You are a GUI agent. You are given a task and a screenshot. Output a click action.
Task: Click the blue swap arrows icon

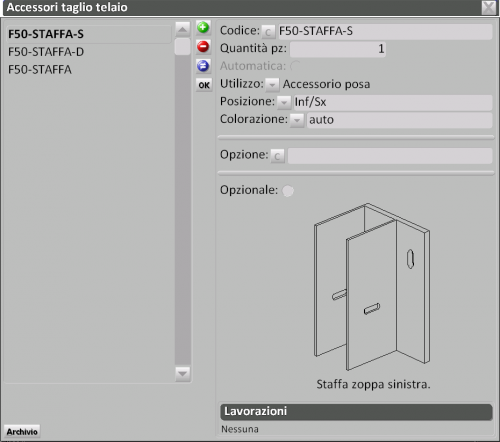pyautogui.click(x=203, y=66)
